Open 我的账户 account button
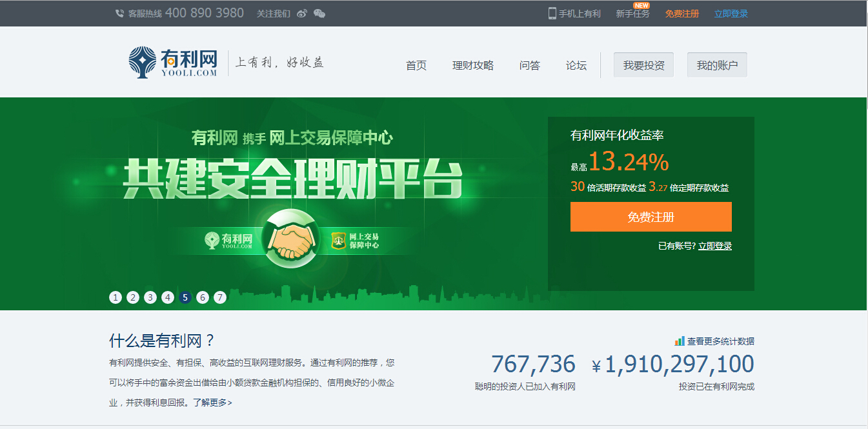868x429 pixels. point(717,65)
